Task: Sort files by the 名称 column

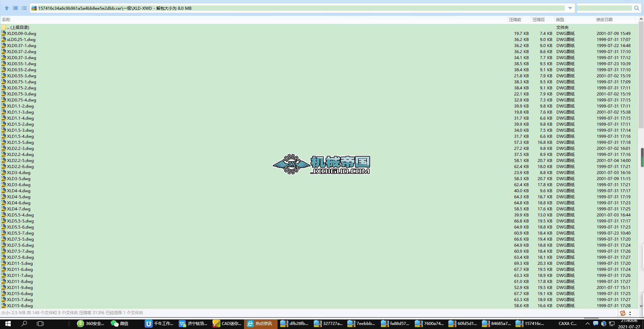Action: coord(6,19)
